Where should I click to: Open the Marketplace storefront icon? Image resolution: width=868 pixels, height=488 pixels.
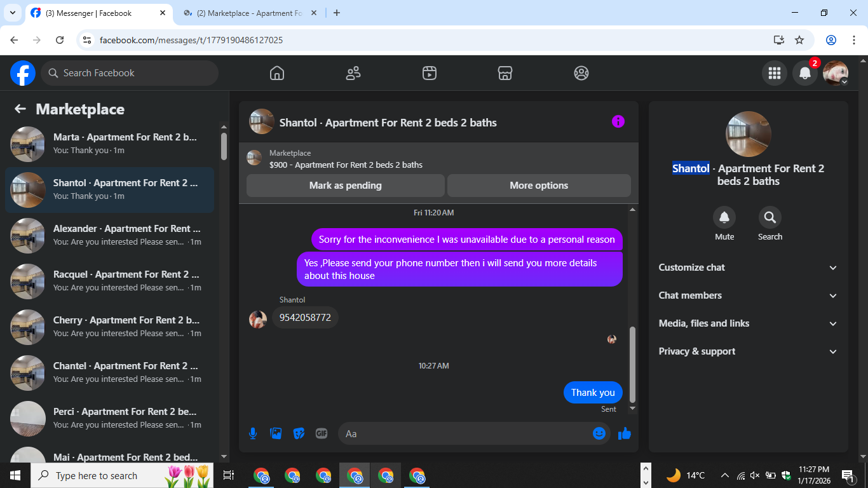[505, 73]
